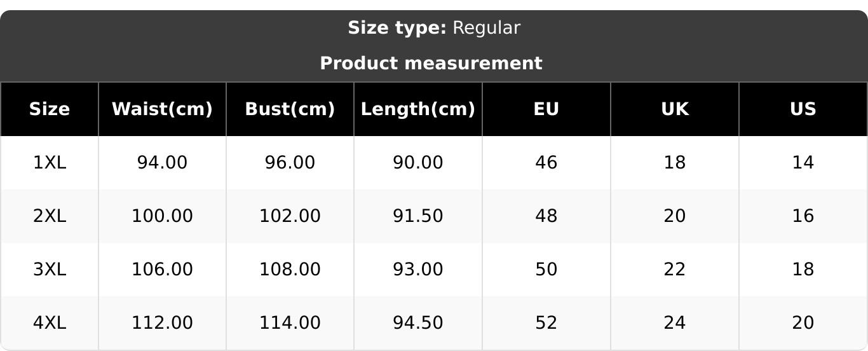Viewport: 868px width, 351px height.
Task: Click the Waist(cm) column header
Action: (x=162, y=109)
